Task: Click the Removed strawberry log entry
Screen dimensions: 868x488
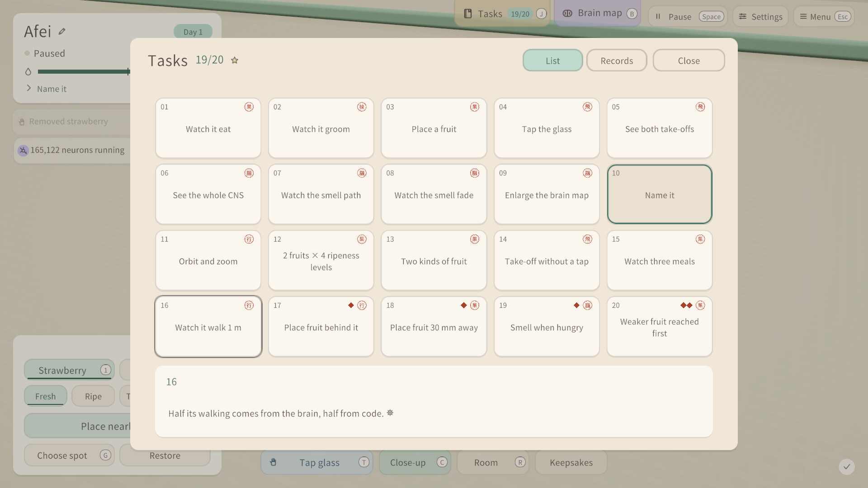Action: pyautogui.click(x=72, y=122)
